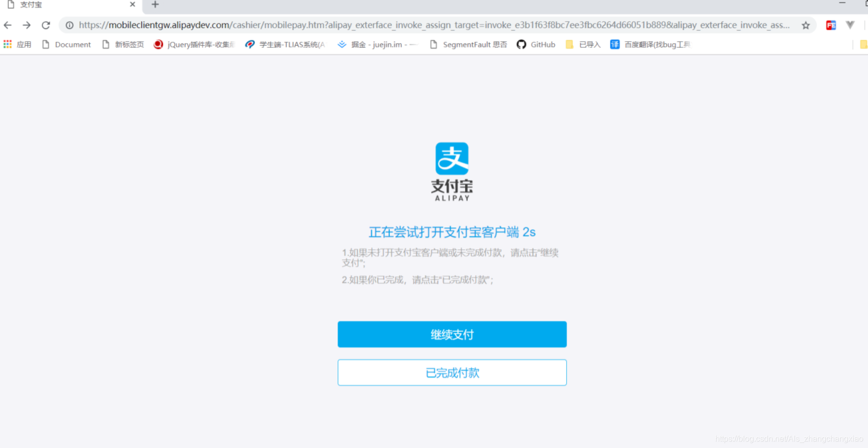Click the 正在尝试打开支付宝客户端 heading

452,232
